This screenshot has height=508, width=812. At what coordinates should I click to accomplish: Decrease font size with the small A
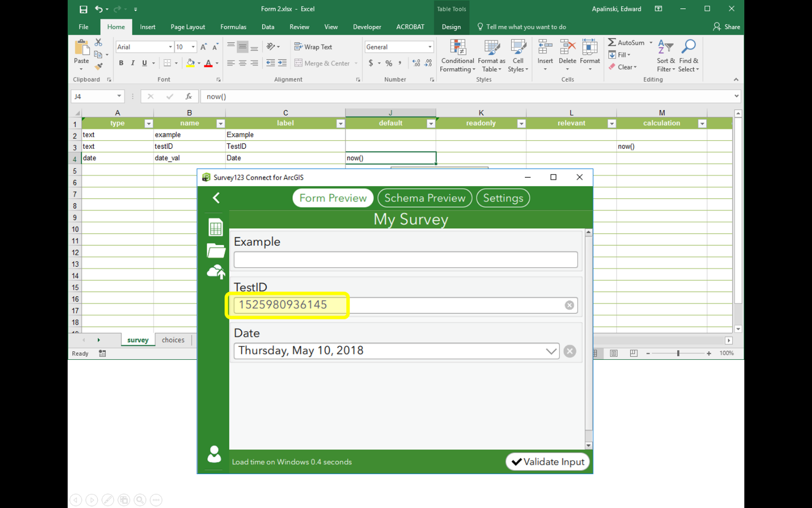(215, 47)
